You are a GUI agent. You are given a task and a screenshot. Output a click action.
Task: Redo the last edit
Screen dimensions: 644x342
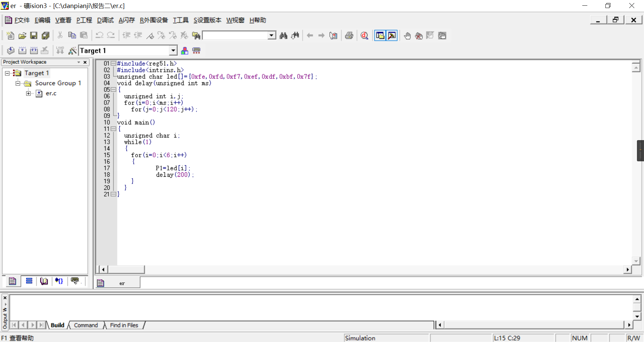pos(111,36)
